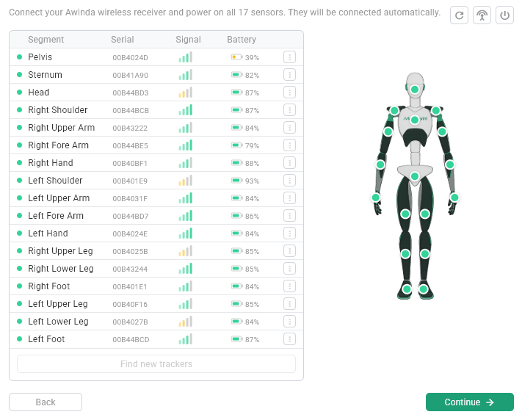522x420 pixels.
Task: Click the Signal column header
Action: 188,40
